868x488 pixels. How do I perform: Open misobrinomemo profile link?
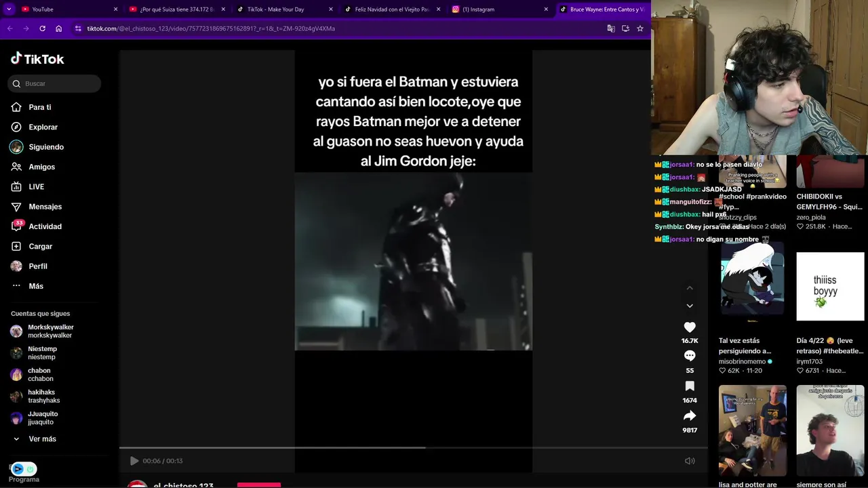click(742, 362)
